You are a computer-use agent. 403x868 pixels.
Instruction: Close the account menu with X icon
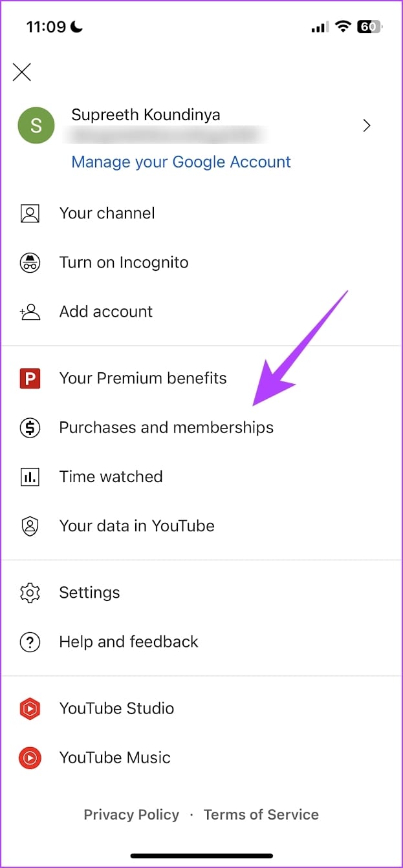coord(22,72)
